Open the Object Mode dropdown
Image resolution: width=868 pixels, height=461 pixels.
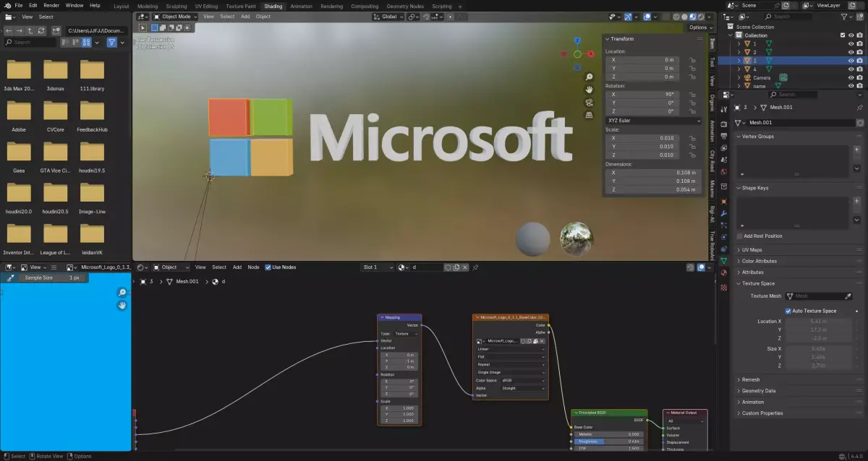click(174, 16)
